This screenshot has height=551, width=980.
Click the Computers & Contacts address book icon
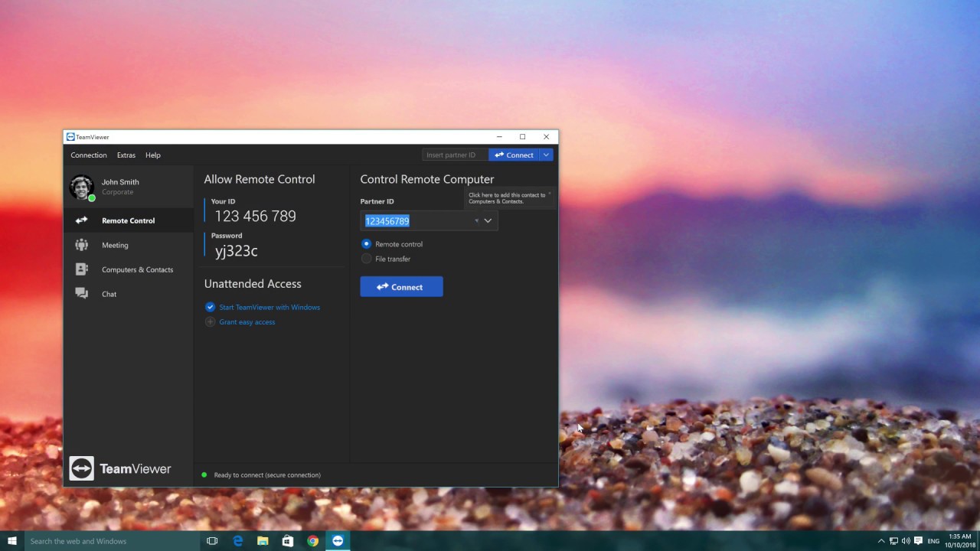click(81, 269)
